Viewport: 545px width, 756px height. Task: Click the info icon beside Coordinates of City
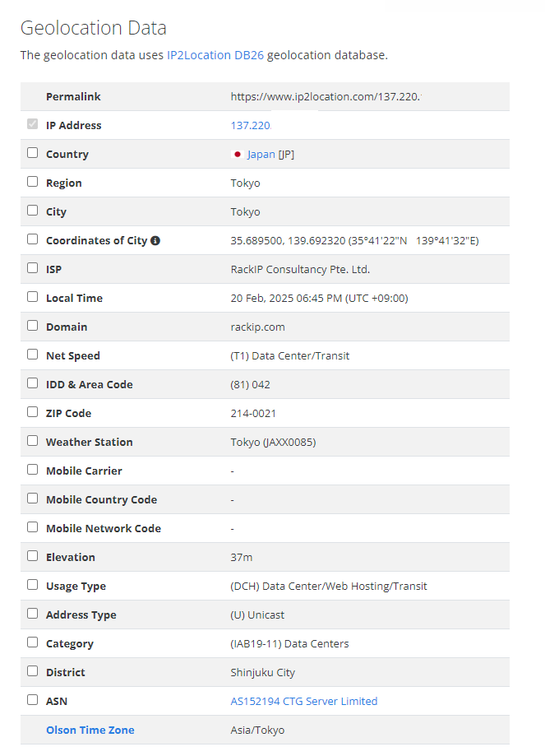point(155,240)
